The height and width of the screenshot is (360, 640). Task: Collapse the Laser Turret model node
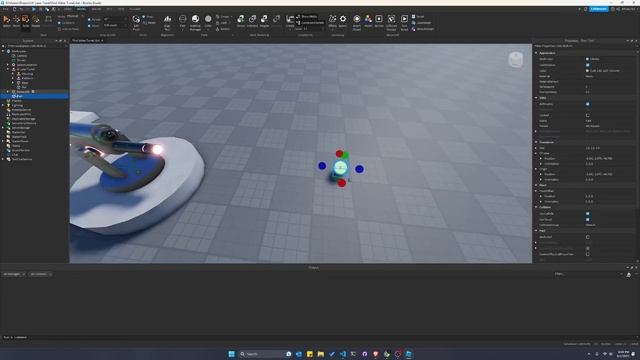tap(8, 69)
